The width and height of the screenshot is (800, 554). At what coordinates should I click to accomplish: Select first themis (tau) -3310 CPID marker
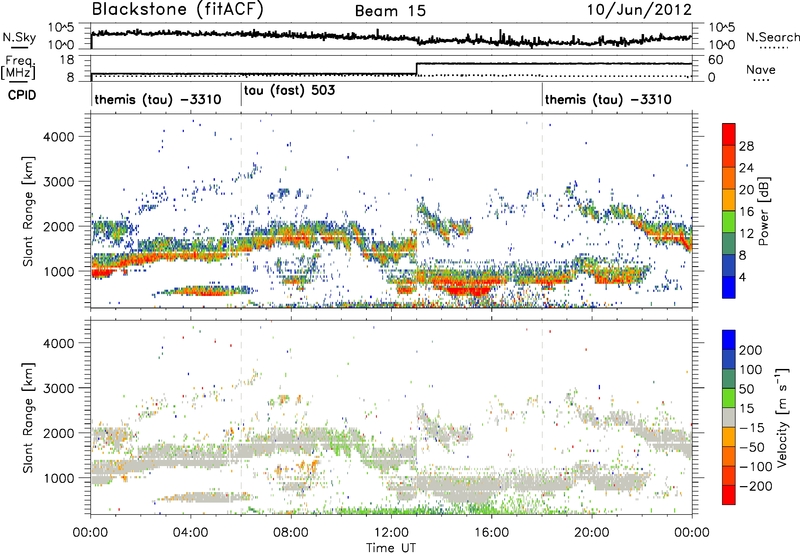[158, 99]
